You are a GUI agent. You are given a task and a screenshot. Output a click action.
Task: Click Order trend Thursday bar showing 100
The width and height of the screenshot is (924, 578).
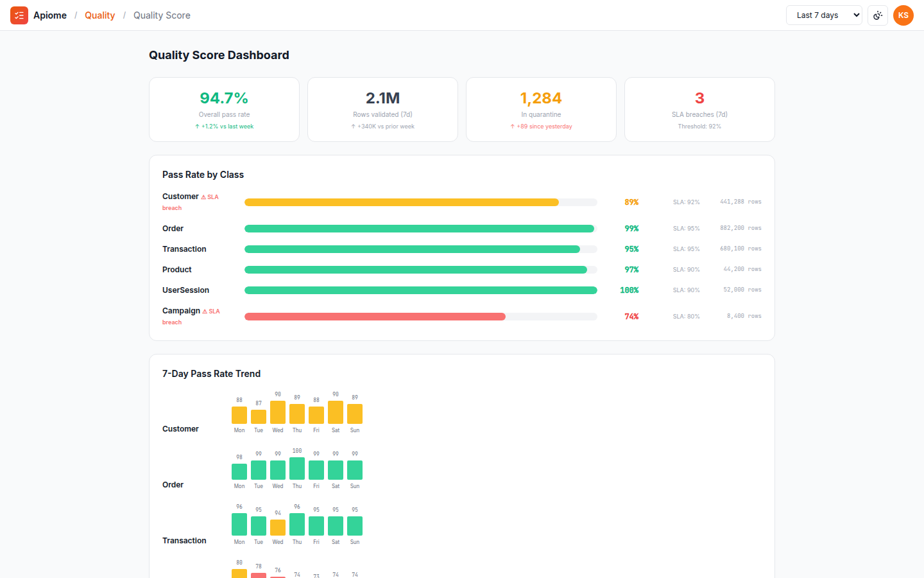click(x=297, y=469)
